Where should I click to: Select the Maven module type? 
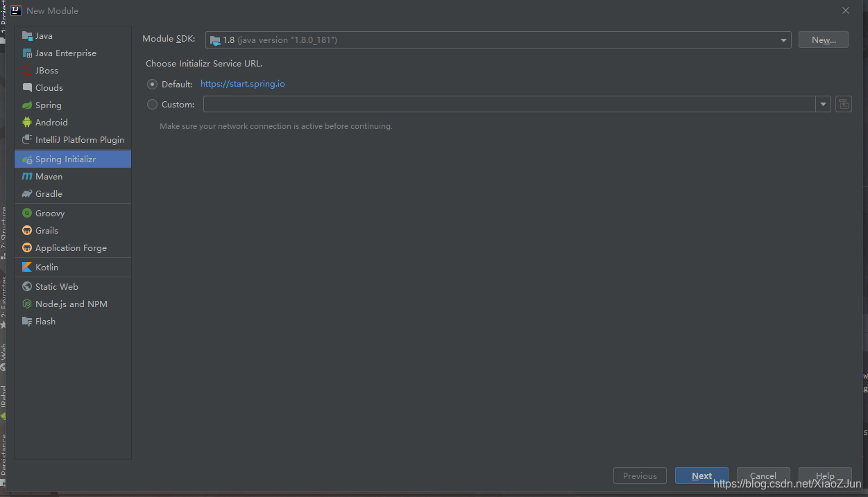(x=73, y=176)
